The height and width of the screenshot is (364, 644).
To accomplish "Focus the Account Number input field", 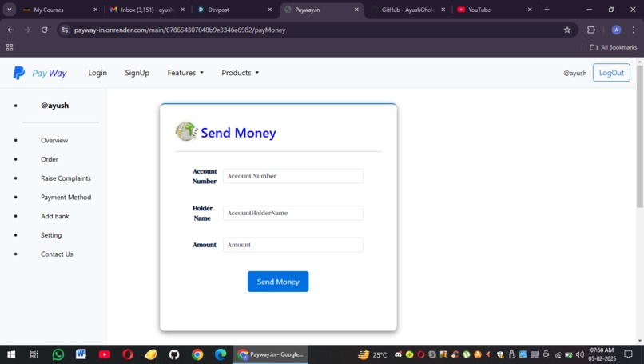I will pyautogui.click(x=293, y=176).
